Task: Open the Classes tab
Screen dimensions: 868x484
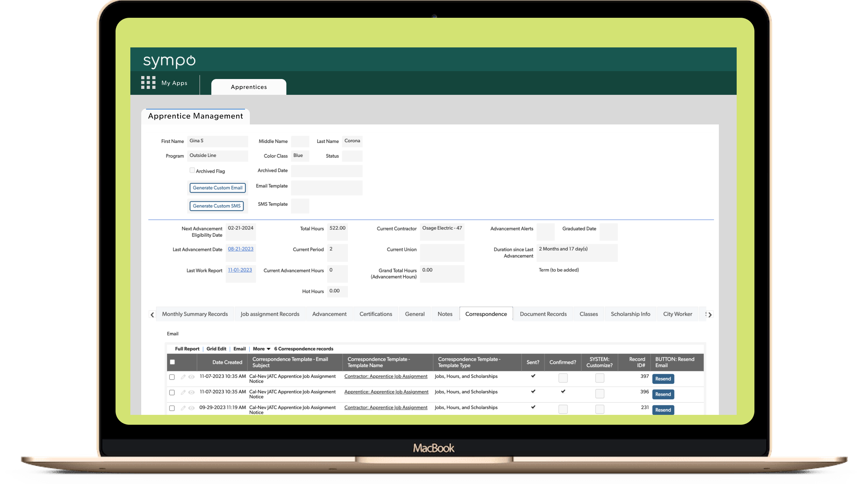Action: coord(589,314)
